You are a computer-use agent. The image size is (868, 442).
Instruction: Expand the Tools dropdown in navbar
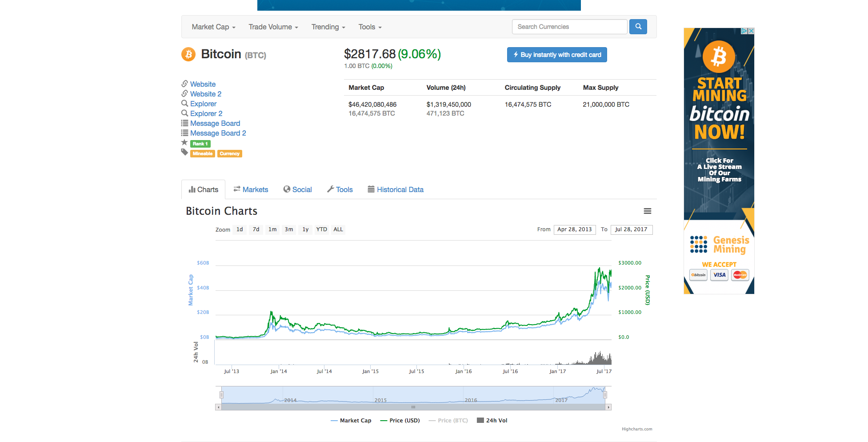pos(370,27)
